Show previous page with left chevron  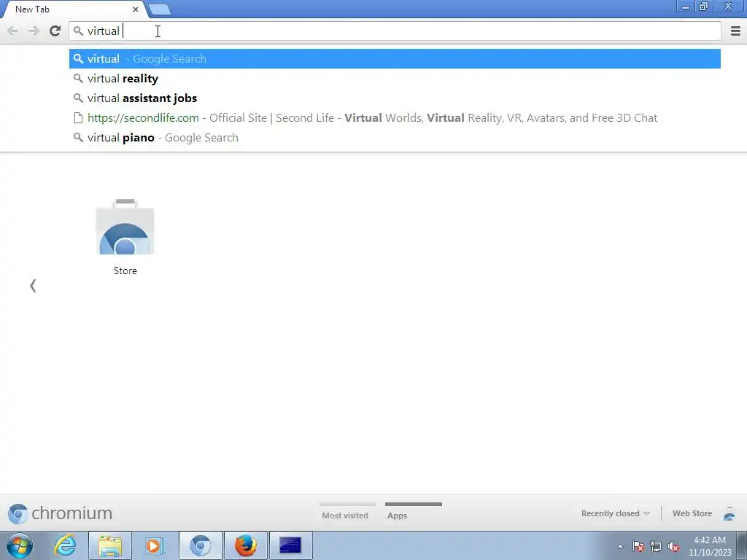[x=33, y=286]
